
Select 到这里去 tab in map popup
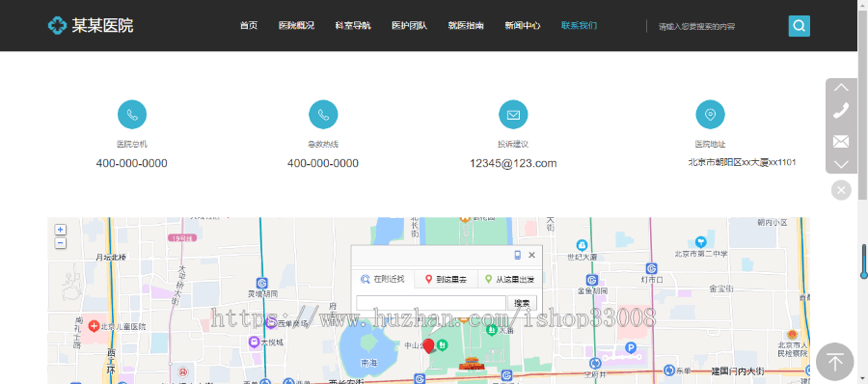[x=446, y=280]
